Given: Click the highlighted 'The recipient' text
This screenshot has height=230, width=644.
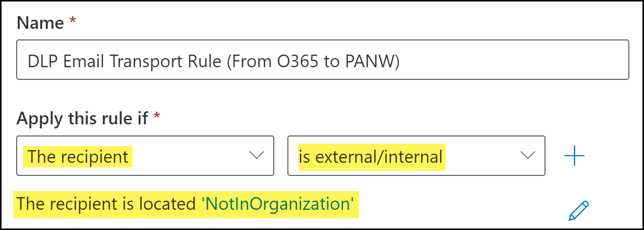Looking at the screenshot, I should (x=78, y=157).
